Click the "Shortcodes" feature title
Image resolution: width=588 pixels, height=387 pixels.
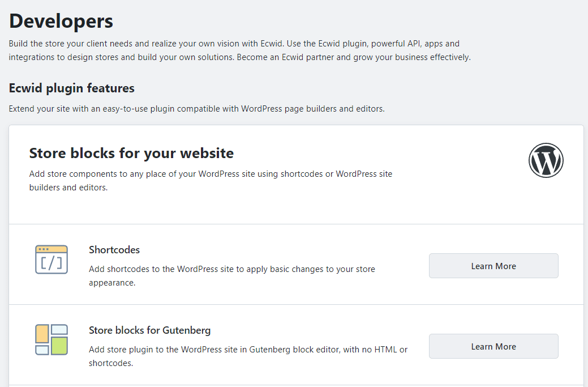coord(114,250)
